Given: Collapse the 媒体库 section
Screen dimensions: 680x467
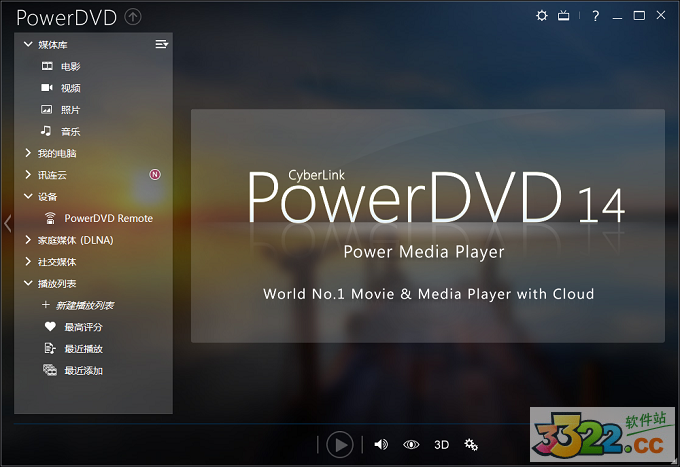Looking at the screenshot, I should point(28,44).
